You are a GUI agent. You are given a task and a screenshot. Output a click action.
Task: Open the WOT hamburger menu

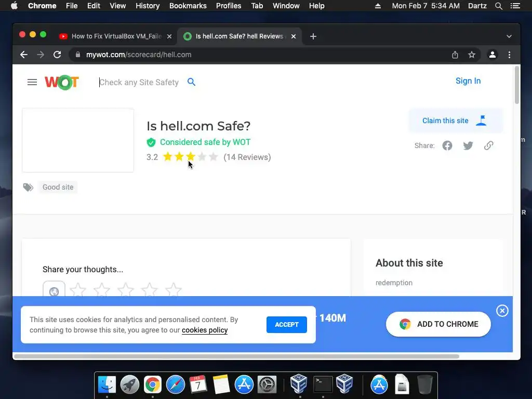[32, 82]
